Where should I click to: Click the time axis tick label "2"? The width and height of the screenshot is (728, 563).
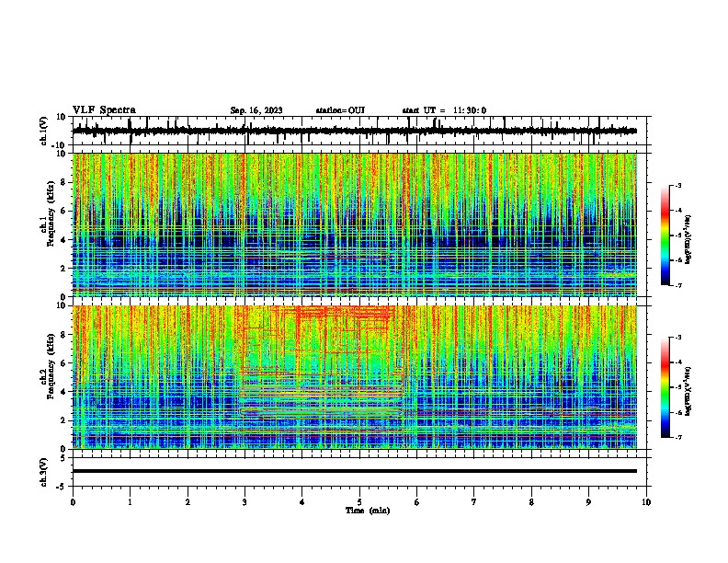click(x=188, y=502)
